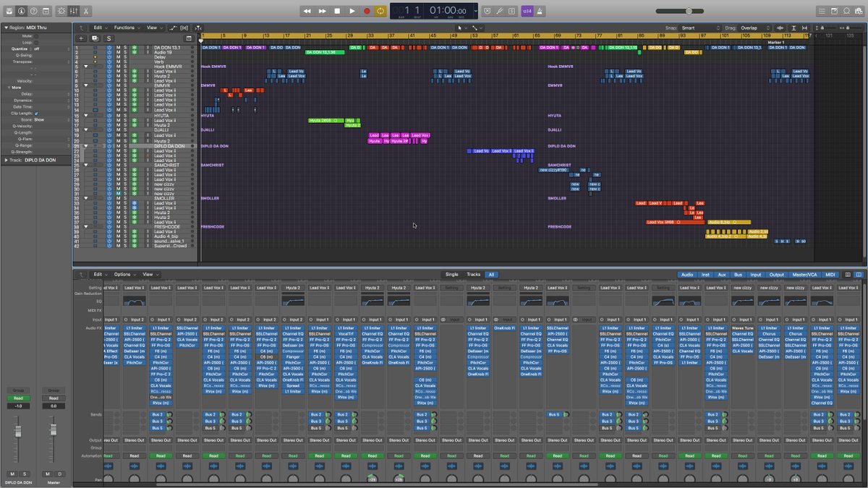The image size is (868, 488).
Task: Toggle the Loop checkbox in the Region inspector
Action: (36, 41)
